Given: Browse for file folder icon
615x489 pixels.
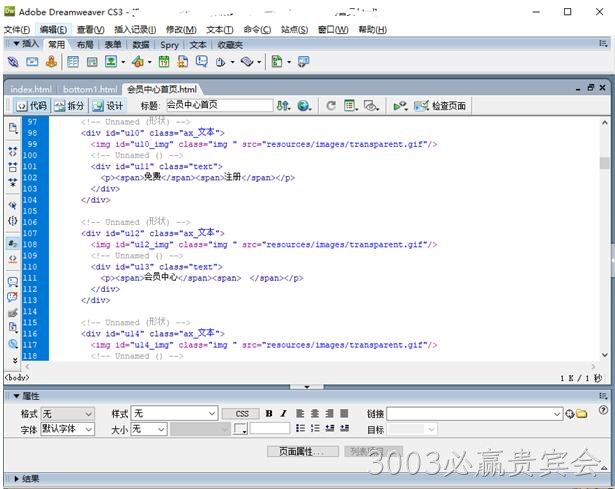Looking at the screenshot, I should pos(581,413).
